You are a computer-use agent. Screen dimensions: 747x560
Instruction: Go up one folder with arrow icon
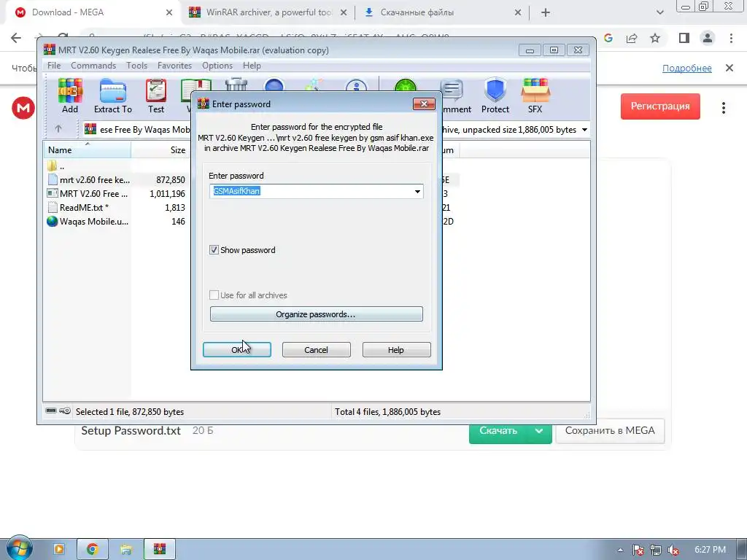pyautogui.click(x=58, y=129)
